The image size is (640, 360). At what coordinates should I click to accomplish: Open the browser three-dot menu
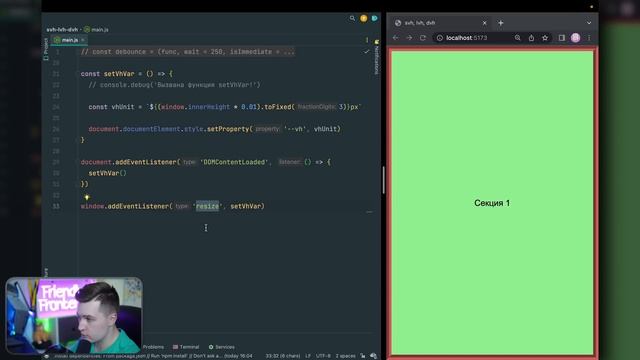[x=589, y=38]
